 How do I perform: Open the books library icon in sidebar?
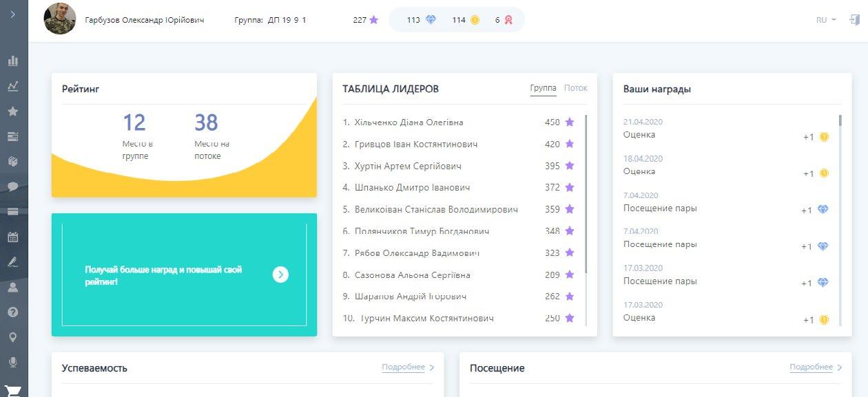point(13,161)
